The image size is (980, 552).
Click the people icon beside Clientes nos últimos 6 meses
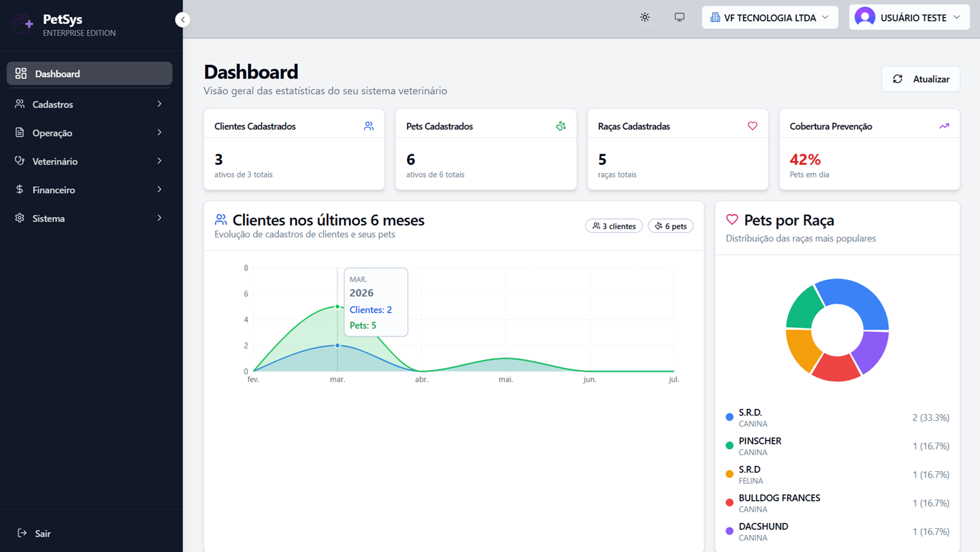click(x=221, y=220)
